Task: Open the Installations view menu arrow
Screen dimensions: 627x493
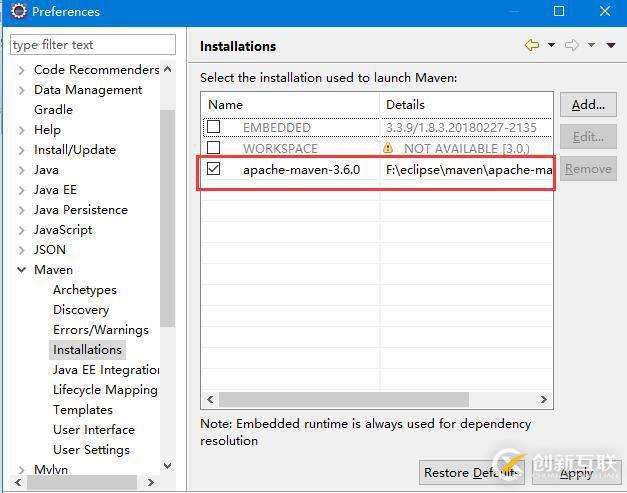Action: pos(611,45)
